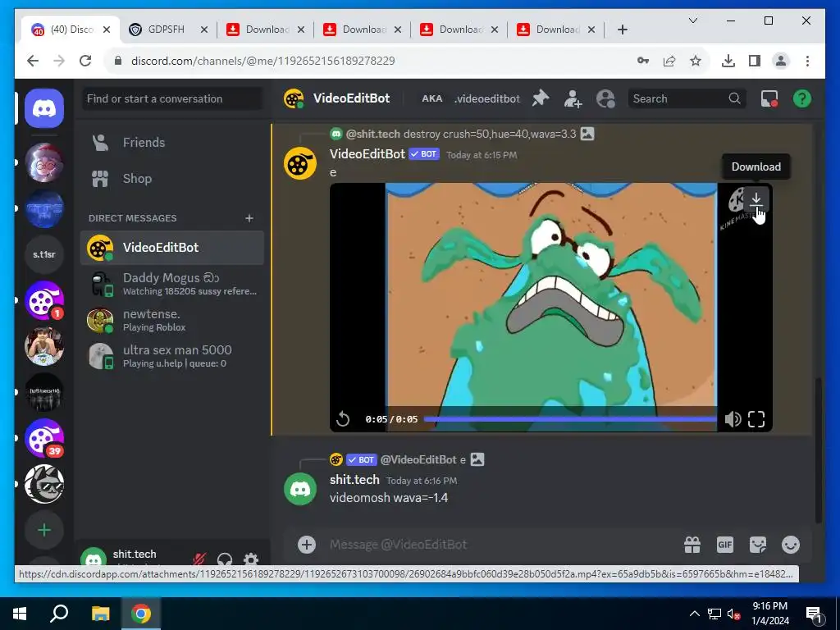Show the user profile panel icon
The width and height of the screenshot is (840, 630).
point(605,98)
